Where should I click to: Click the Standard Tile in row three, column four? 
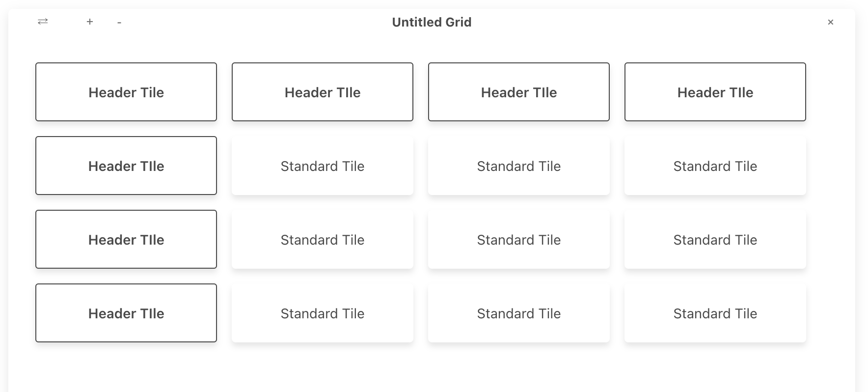point(715,239)
